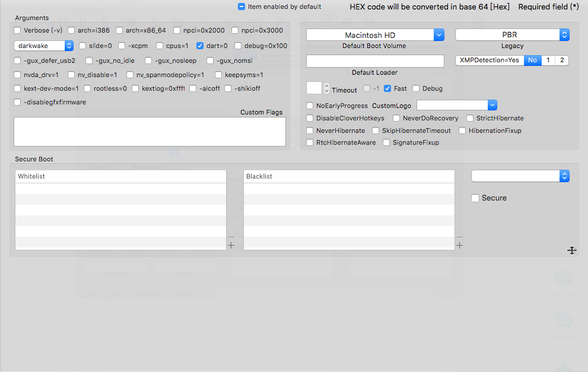
Task: Check kext-dev-mode=1
Action: [17, 88]
